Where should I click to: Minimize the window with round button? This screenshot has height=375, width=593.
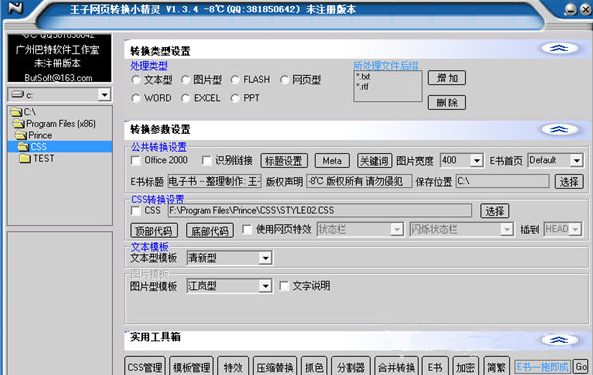click(x=570, y=9)
